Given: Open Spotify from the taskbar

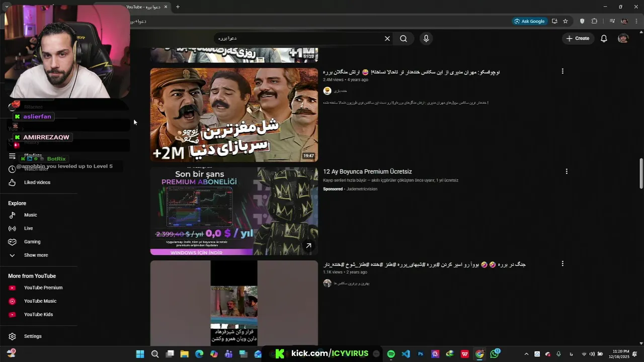Looking at the screenshot, I should tap(391, 354).
